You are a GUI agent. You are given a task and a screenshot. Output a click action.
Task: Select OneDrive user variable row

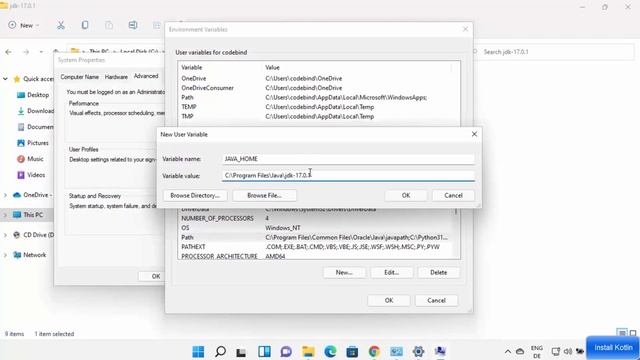318,78
